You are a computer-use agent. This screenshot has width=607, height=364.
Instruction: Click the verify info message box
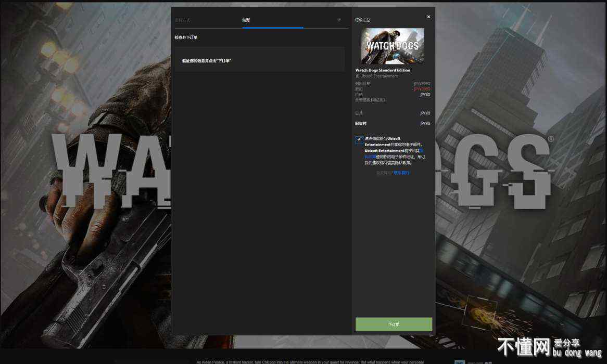[x=259, y=59]
